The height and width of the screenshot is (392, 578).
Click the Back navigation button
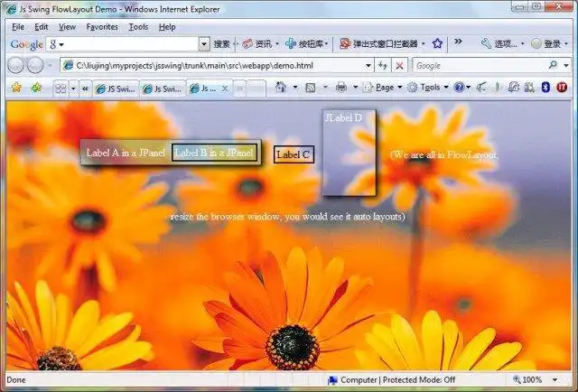tap(15, 66)
